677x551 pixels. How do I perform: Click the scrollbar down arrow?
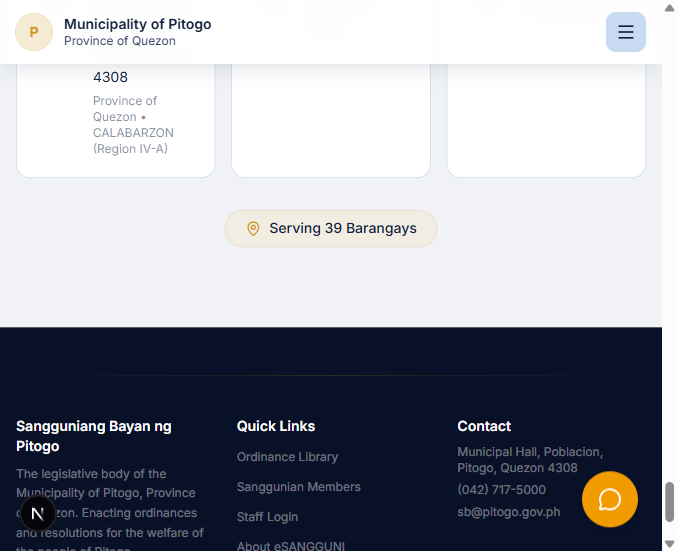[x=670, y=544]
